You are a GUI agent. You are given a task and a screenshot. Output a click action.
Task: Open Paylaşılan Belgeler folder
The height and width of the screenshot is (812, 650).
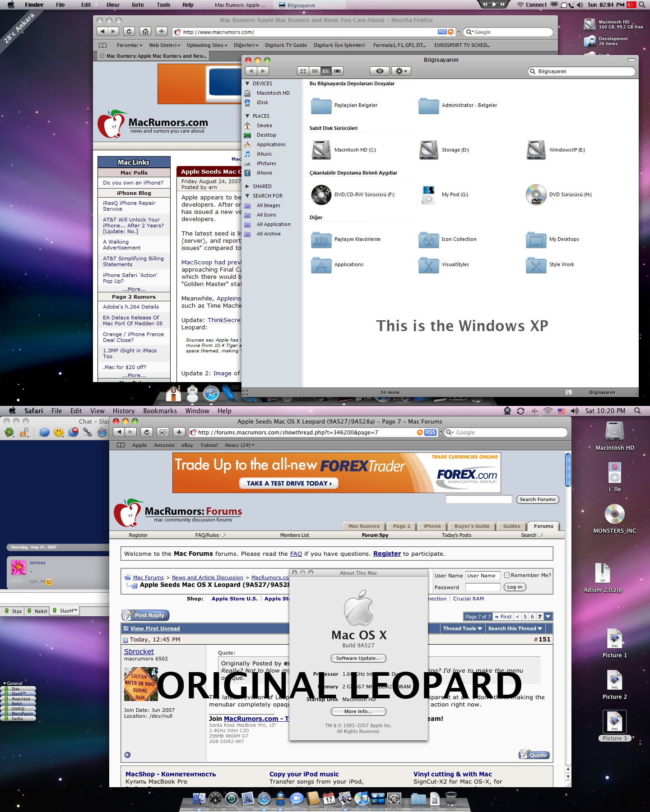point(321,106)
